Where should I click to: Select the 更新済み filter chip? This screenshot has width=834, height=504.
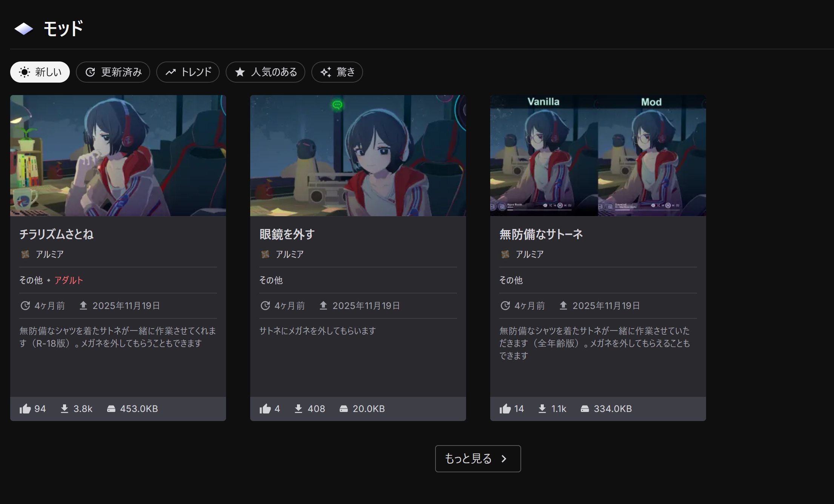pos(113,72)
